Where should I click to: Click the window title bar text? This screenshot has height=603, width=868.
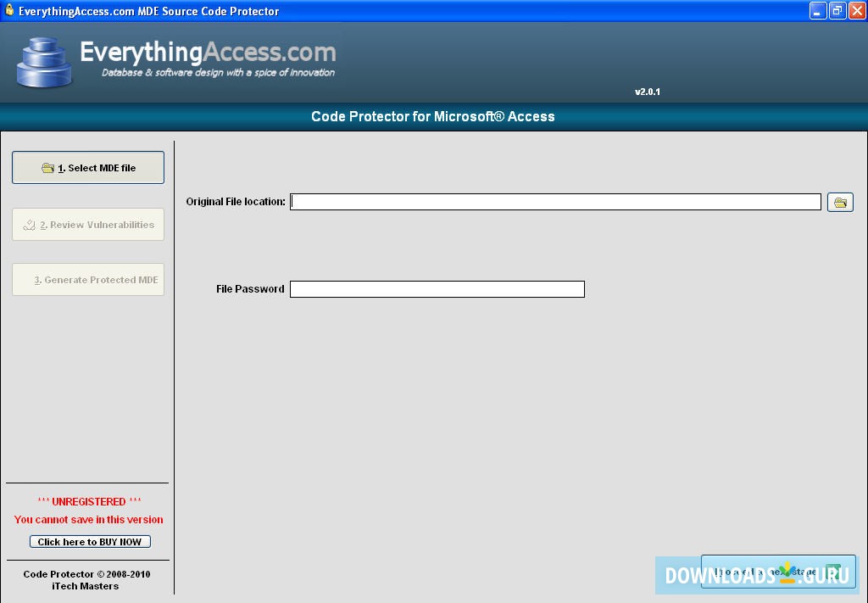click(x=149, y=11)
